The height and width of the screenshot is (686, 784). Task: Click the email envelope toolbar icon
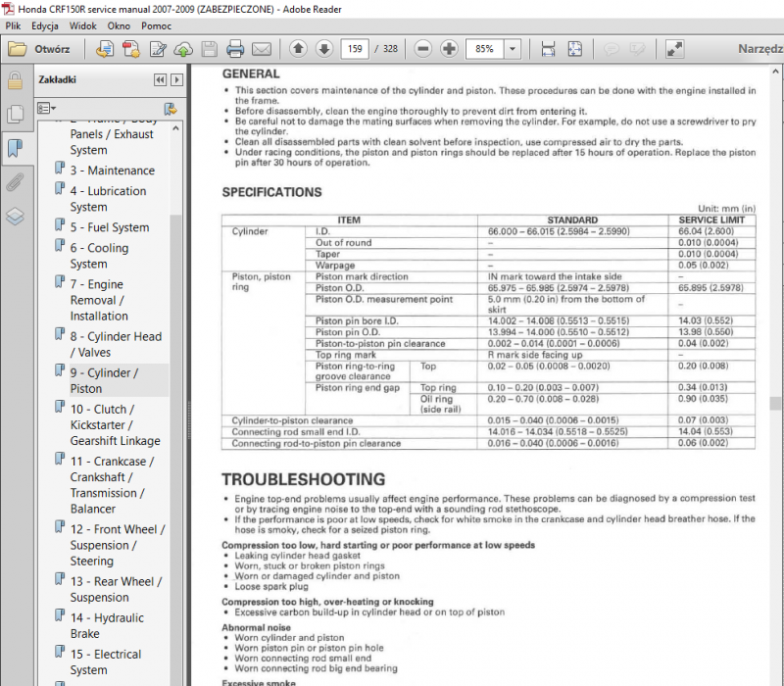262,49
